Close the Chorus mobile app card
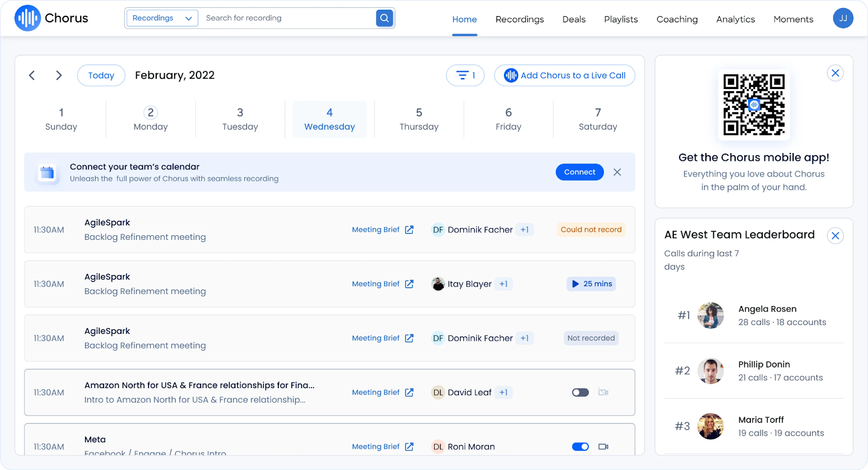The width and height of the screenshot is (868, 470). point(835,73)
